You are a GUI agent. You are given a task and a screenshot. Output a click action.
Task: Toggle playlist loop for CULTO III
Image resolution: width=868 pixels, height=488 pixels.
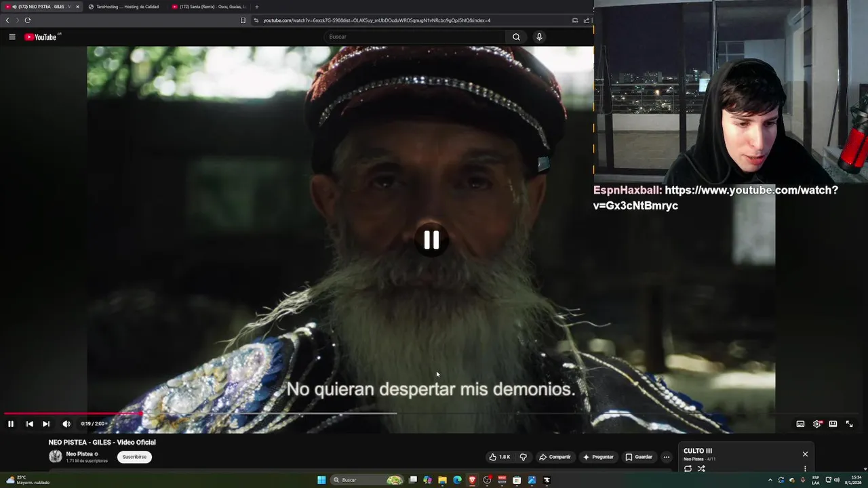coord(688,468)
